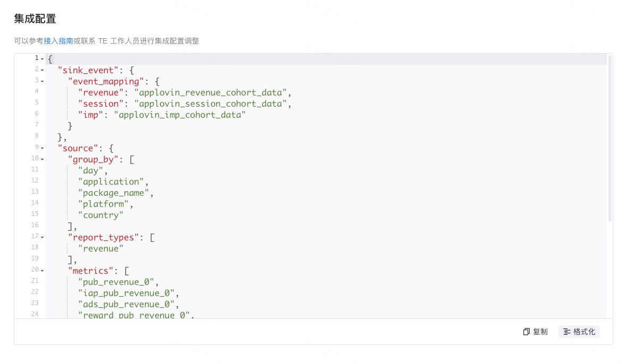The image size is (628, 364).
Task: Click the "day" entry in group_by
Action: coord(91,170)
